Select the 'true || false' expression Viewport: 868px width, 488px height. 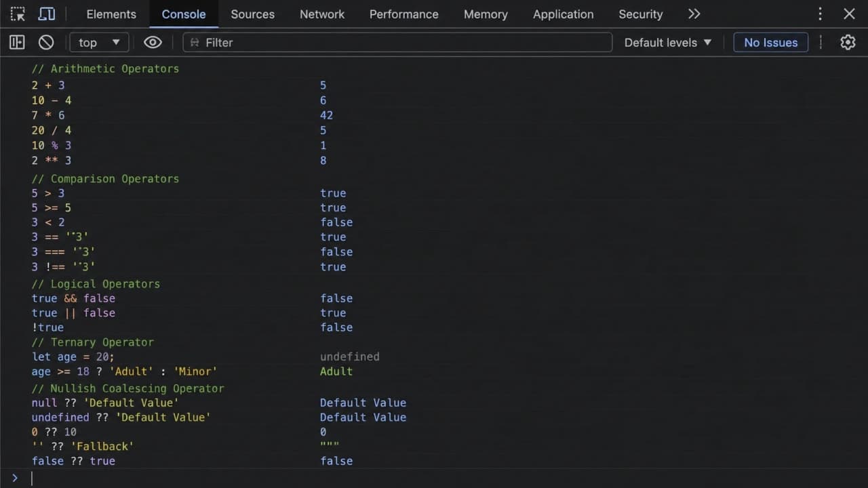tap(73, 312)
